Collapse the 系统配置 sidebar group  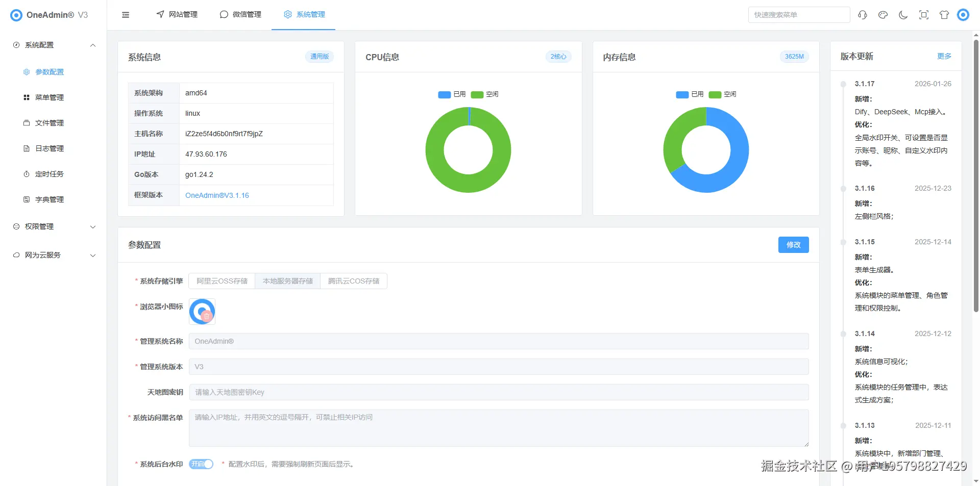point(54,45)
